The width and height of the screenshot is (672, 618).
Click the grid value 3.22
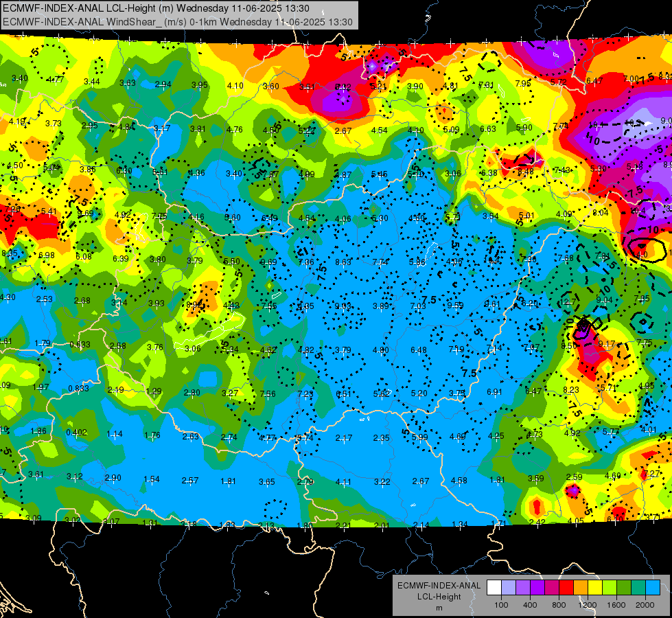click(382, 481)
